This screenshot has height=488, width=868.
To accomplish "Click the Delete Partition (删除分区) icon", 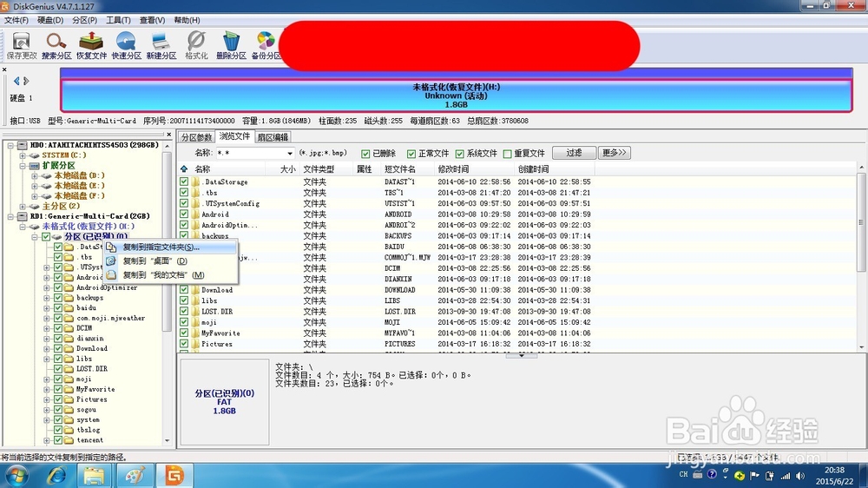I will (231, 45).
